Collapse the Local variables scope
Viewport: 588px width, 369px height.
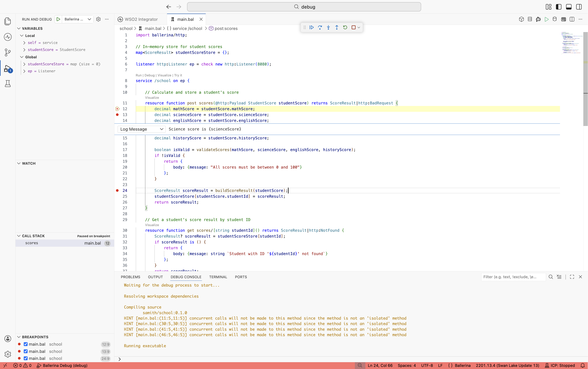pyautogui.click(x=22, y=36)
